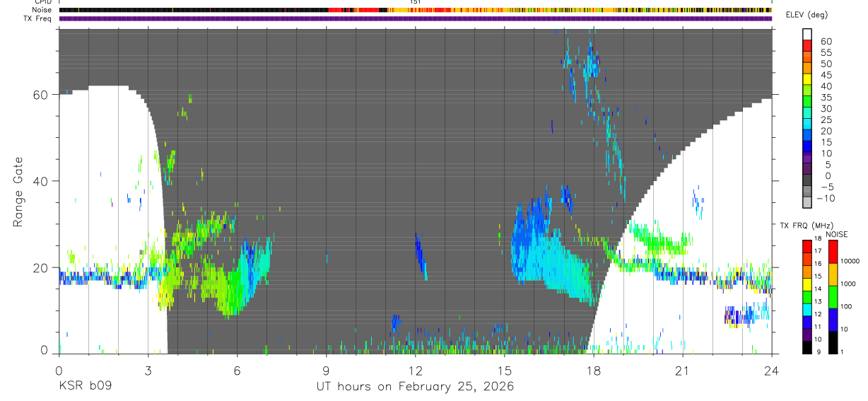This screenshot has height=401, width=868.
Task: Click the "151" CPID value above the noise strip
Action: [416, 2]
